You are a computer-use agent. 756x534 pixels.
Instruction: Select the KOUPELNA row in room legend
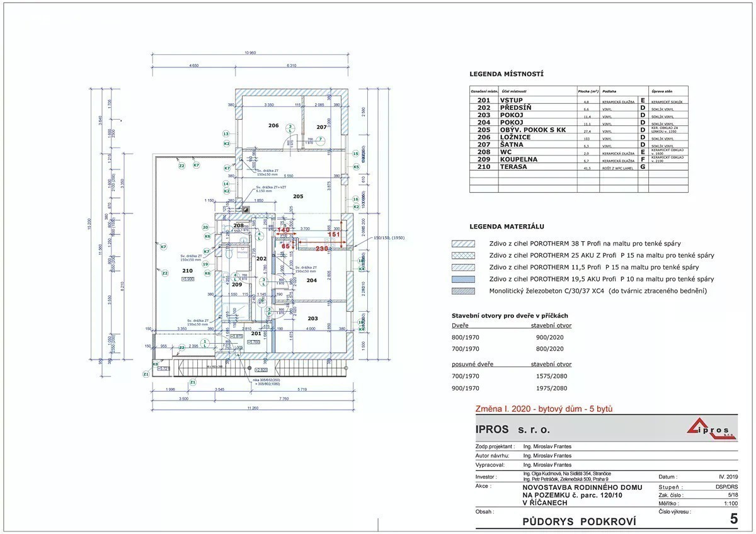[518, 159]
